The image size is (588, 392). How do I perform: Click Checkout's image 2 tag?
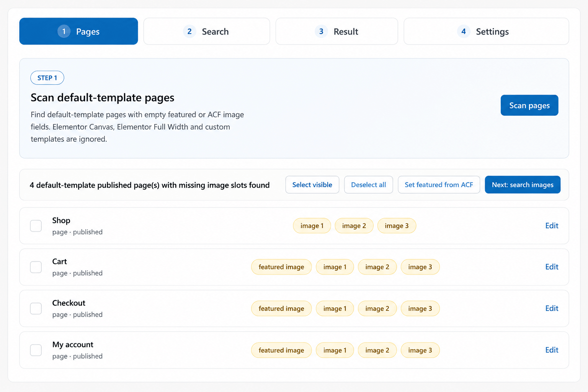coord(377,309)
